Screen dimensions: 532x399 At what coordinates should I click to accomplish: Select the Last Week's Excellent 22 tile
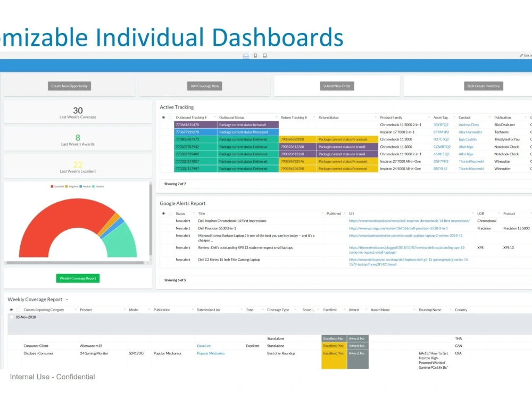tap(78, 167)
